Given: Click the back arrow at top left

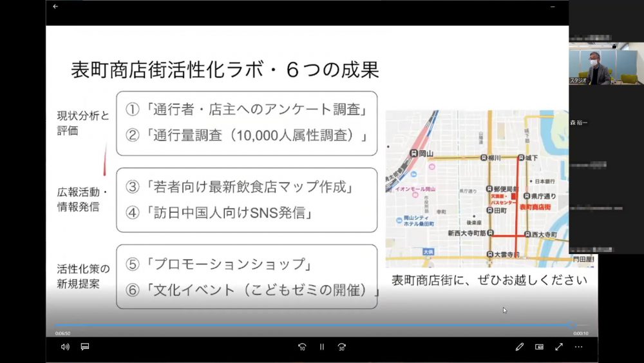Looking at the screenshot, I should pos(55,6).
